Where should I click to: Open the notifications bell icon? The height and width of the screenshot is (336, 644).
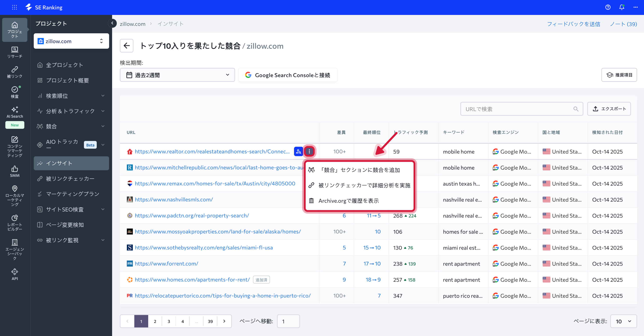click(x=621, y=7)
